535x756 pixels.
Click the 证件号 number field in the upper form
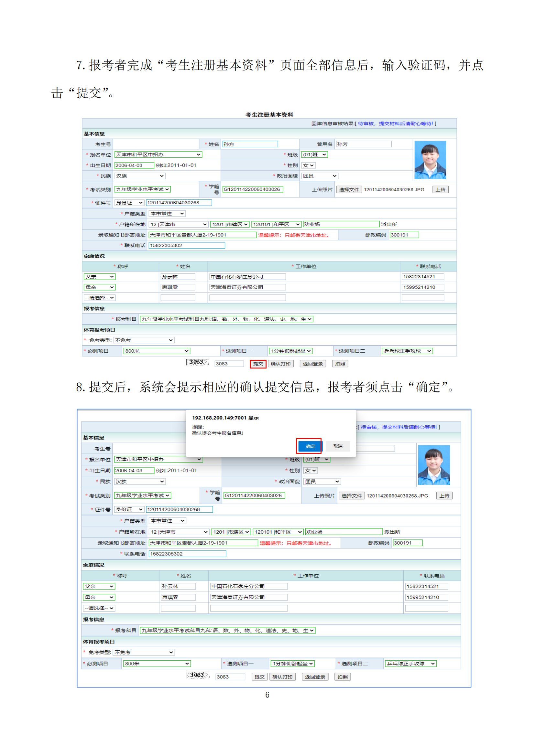(179, 203)
